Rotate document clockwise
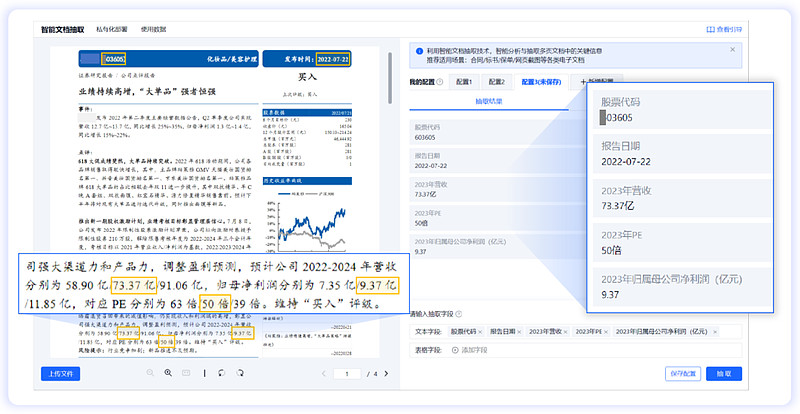The image size is (800, 414). (240, 373)
